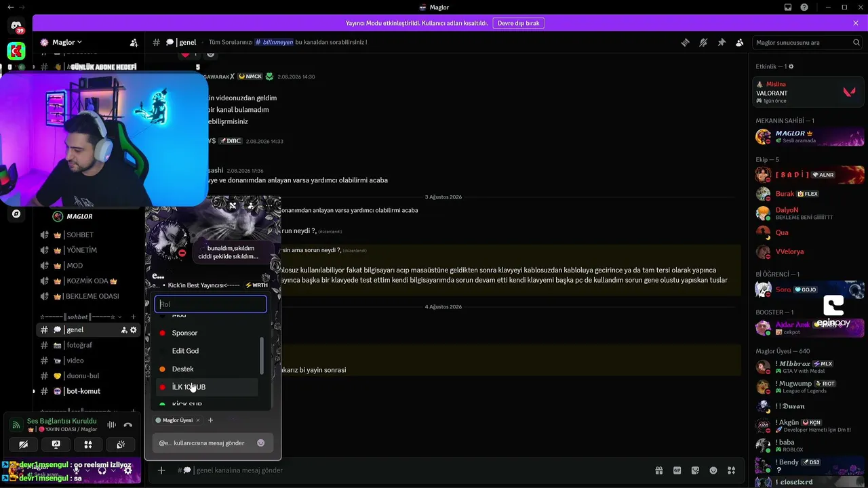Viewport: 868px width, 488px height.
Task: Open the voice Activities button
Action: (88, 445)
